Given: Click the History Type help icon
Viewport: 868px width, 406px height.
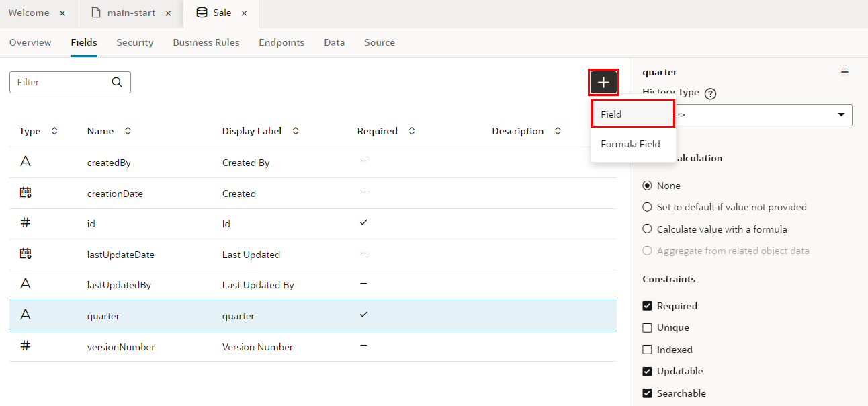Looking at the screenshot, I should [x=710, y=93].
